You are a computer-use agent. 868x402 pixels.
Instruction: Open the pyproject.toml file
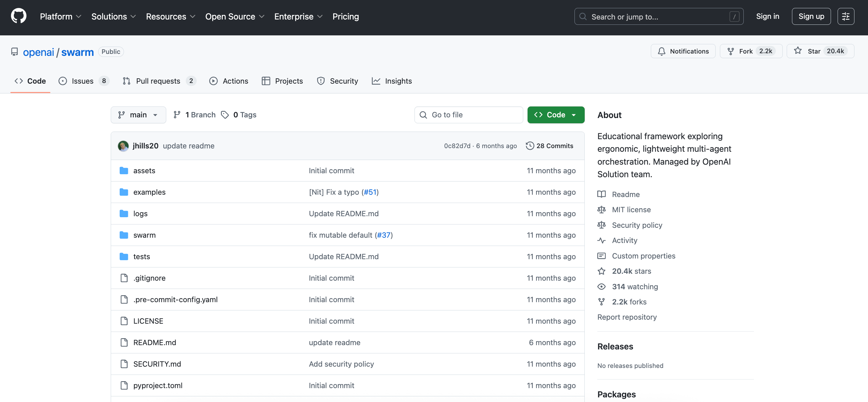(158, 386)
